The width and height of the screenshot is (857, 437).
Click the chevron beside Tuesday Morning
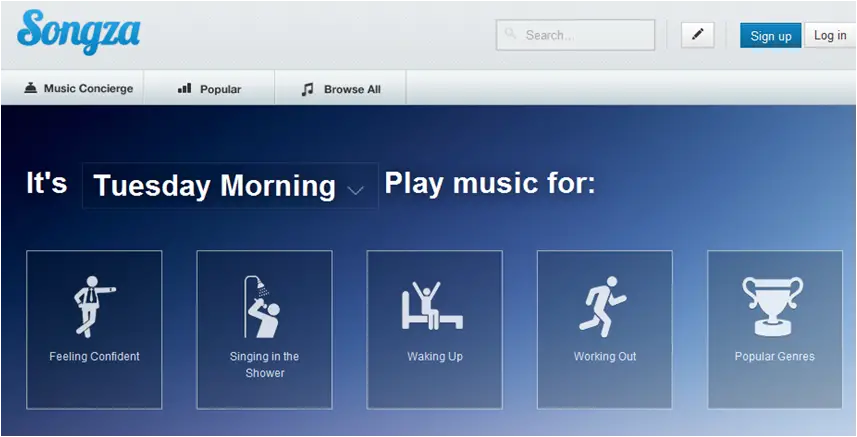click(x=356, y=190)
